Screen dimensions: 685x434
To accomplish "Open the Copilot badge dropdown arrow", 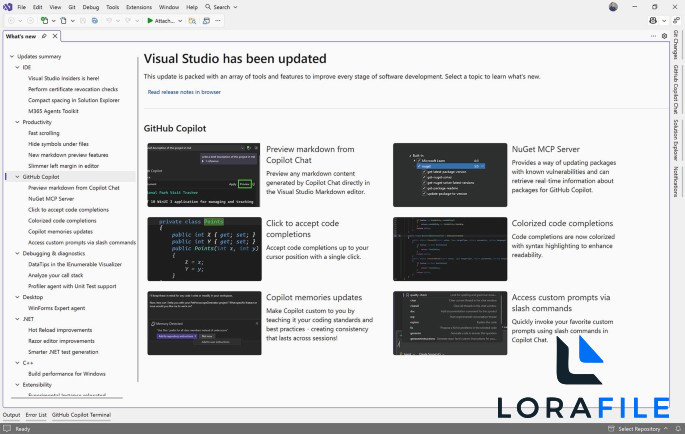I will [664, 21].
